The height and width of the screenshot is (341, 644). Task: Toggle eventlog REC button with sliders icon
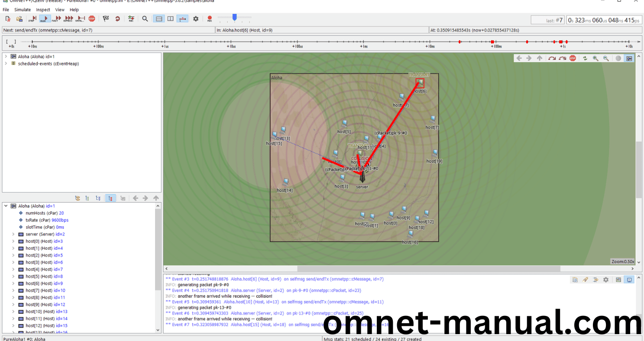pos(131,19)
